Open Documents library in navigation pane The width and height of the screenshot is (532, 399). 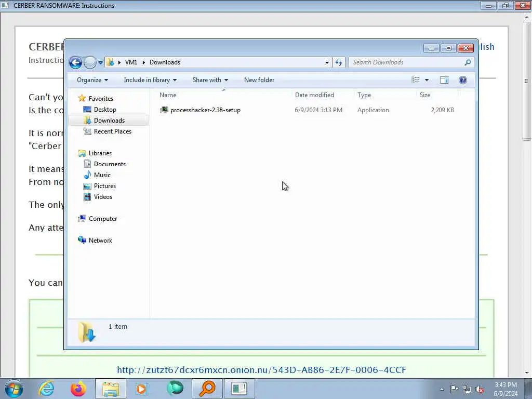tap(110, 164)
